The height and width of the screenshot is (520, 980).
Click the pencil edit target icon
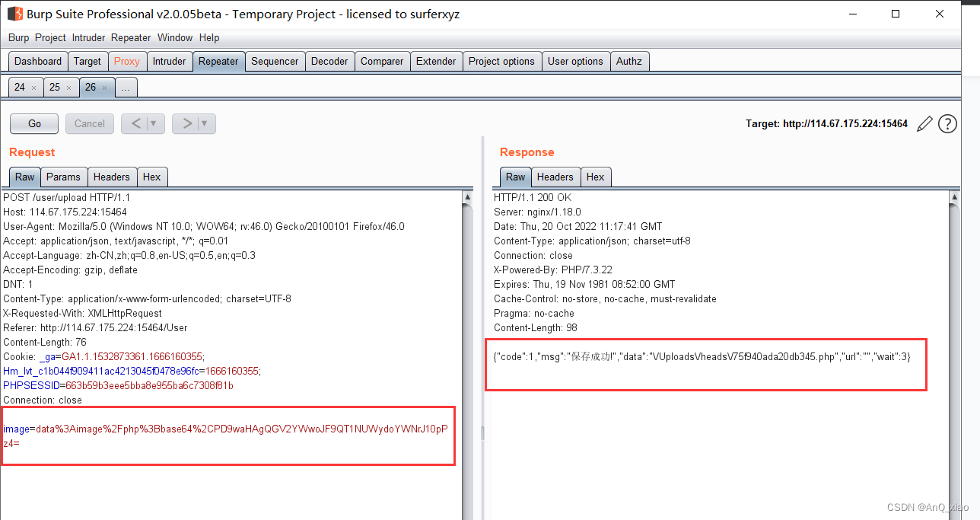(924, 123)
